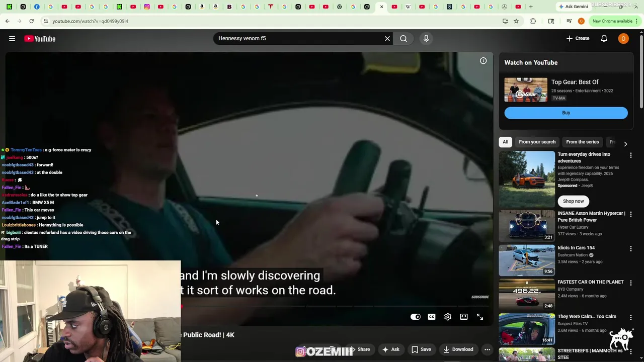Show video info card icon

pos(483,61)
